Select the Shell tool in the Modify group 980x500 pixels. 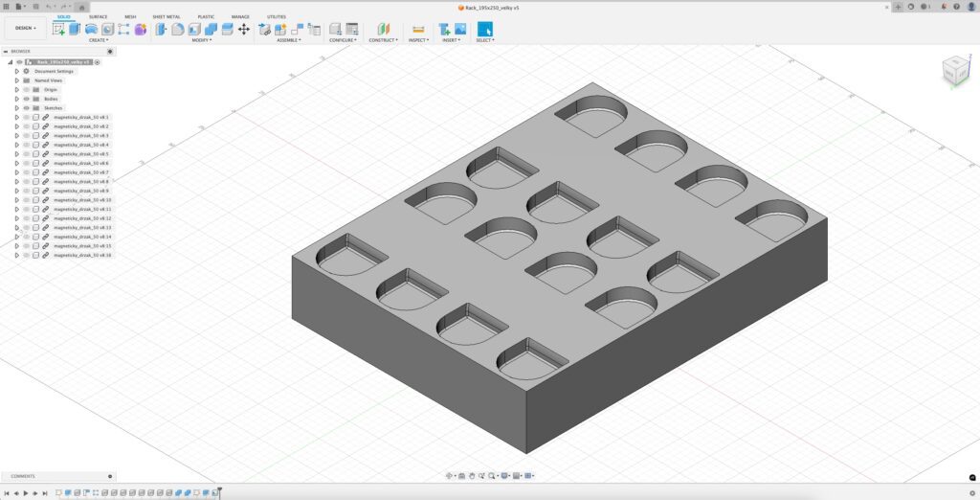194,29
